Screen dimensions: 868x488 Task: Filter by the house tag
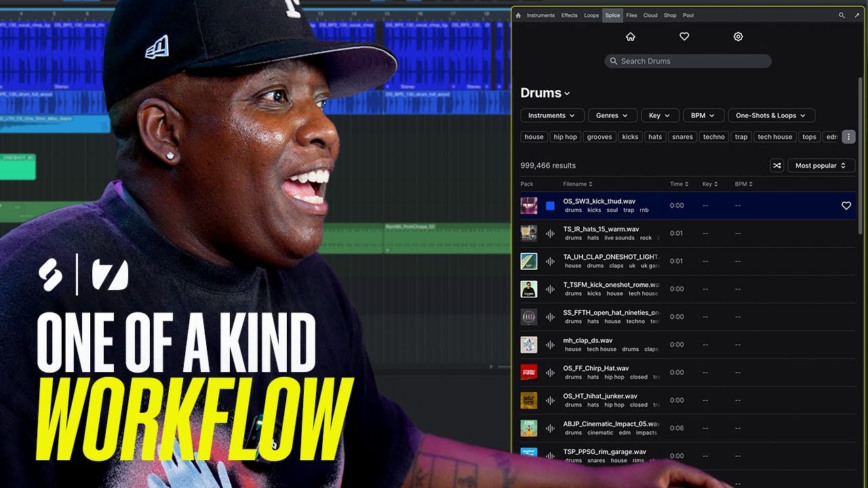[534, 137]
